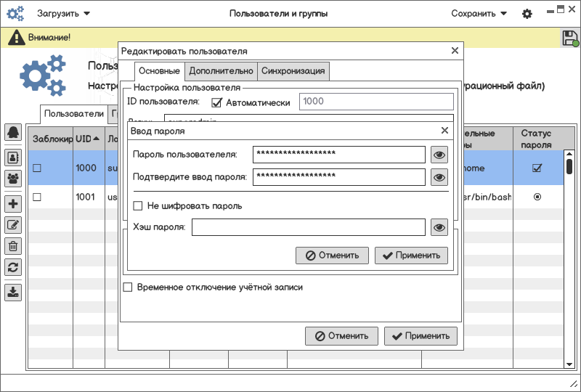
Task: Sort by UID column header arrow
Action: tap(97, 139)
